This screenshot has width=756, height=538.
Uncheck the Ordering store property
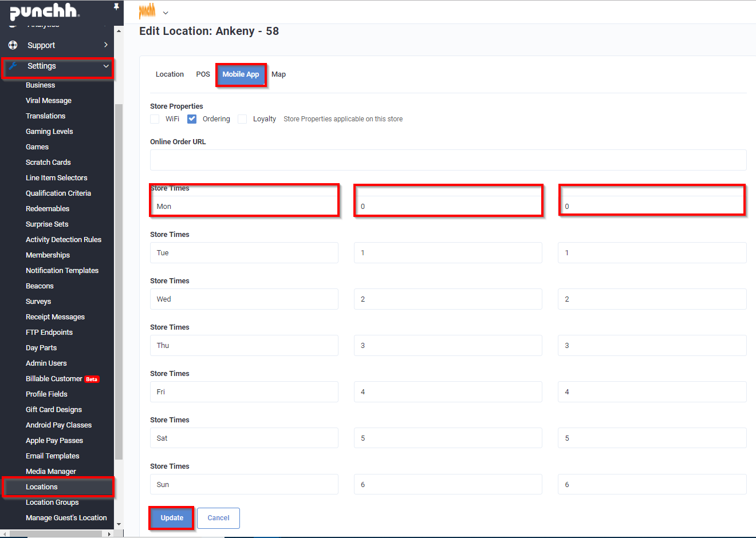[192, 119]
